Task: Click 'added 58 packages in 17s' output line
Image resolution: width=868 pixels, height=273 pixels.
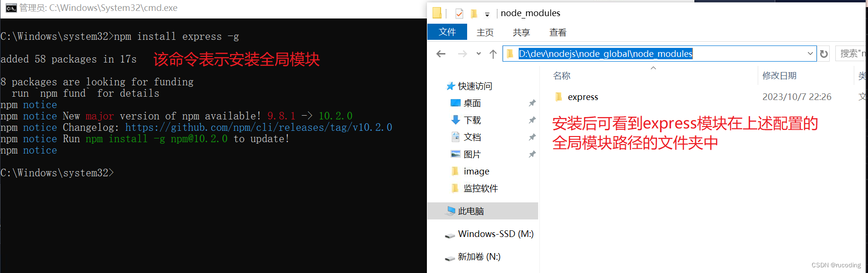Action: click(68, 59)
